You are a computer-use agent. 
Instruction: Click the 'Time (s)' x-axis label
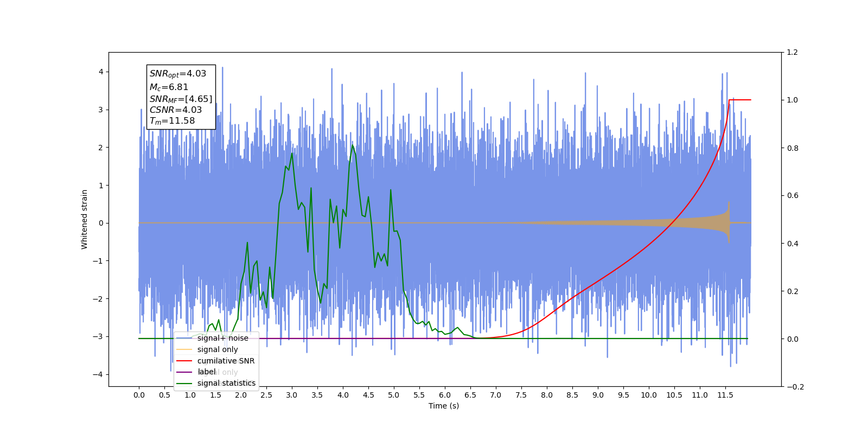coord(444,406)
